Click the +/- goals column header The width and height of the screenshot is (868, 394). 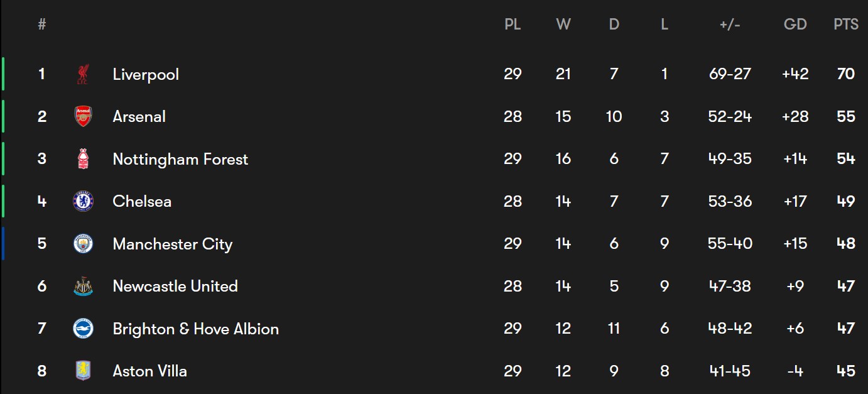tap(730, 25)
